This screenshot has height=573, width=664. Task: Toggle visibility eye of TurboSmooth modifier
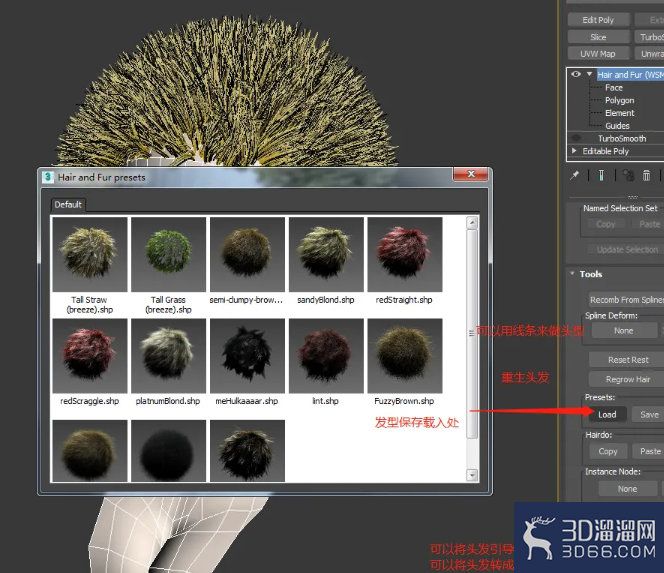[x=576, y=138]
